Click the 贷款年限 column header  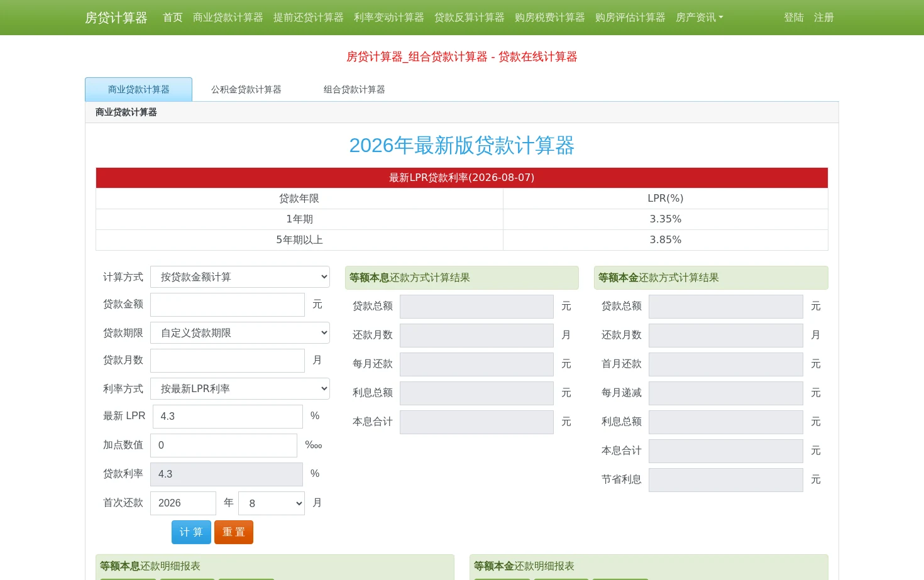click(299, 199)
